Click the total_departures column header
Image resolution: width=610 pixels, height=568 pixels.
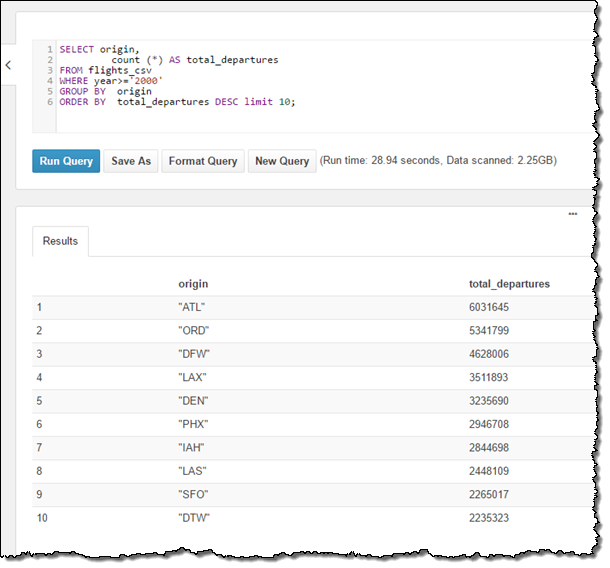pos(509,284)
